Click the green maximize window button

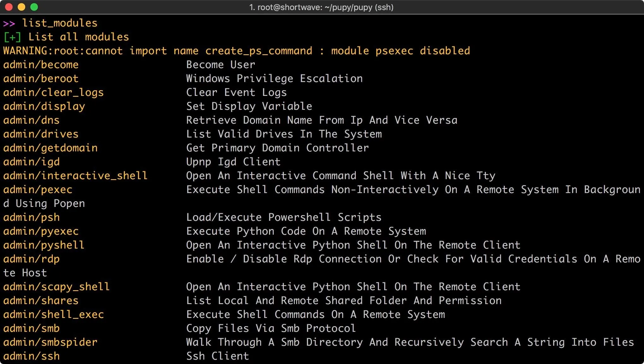click(34, 7)
